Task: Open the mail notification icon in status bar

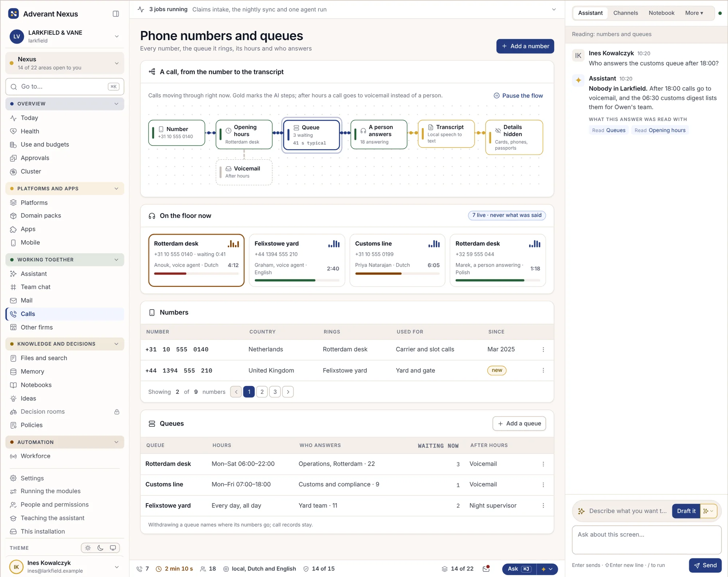Action: (x=486, y=569)
